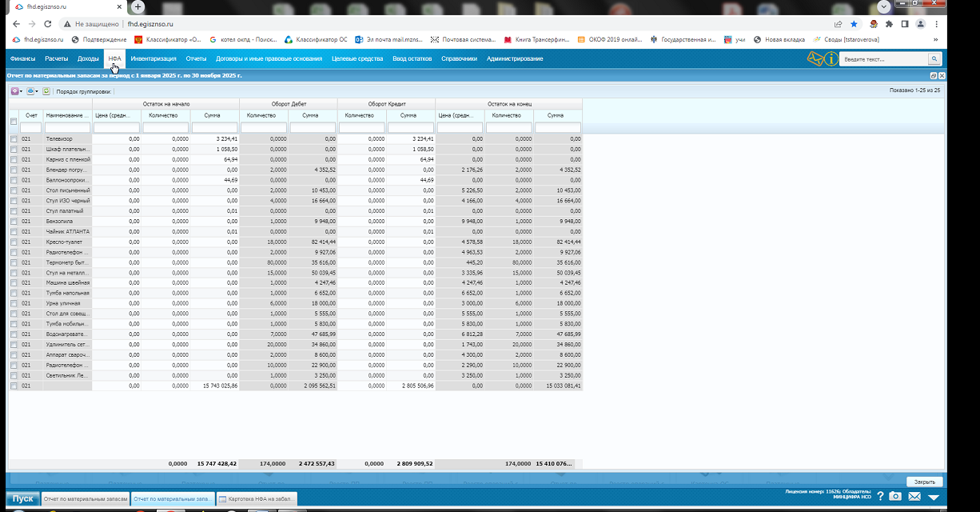
Task: Check the Бензопила row checkbox
Action: (14, 222)
